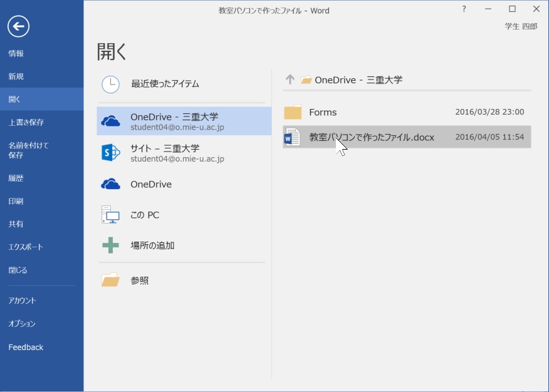Image resolution: width=549 pixels, height=392 pixels.
Task: Open アカウント in the sidebar
Action: 23,301
